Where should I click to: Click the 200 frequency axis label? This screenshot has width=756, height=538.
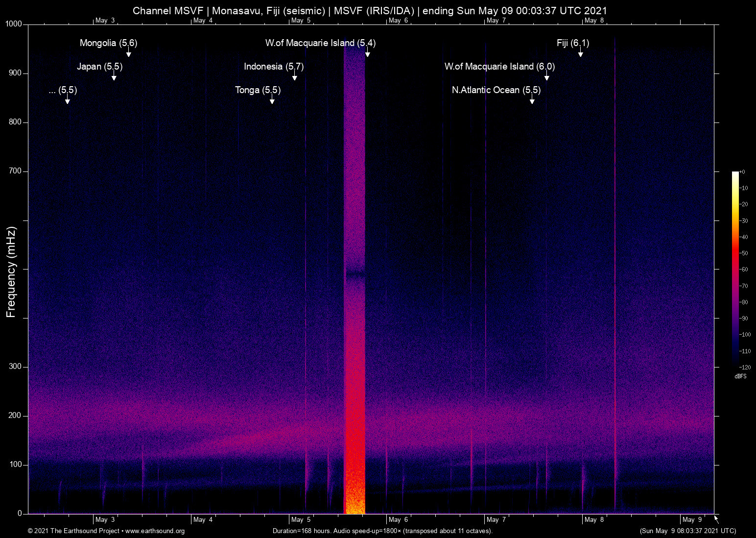coord(15,416)
